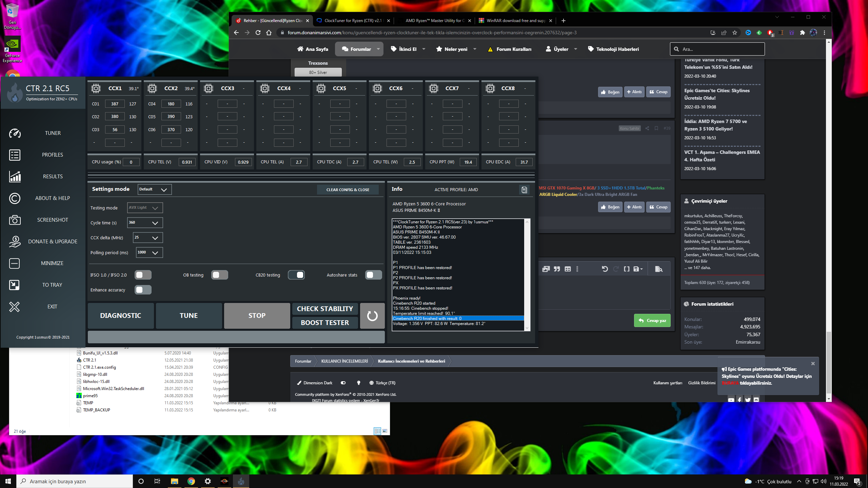Open the AMD Ryzen Master taskbar icon

[224, 481]
